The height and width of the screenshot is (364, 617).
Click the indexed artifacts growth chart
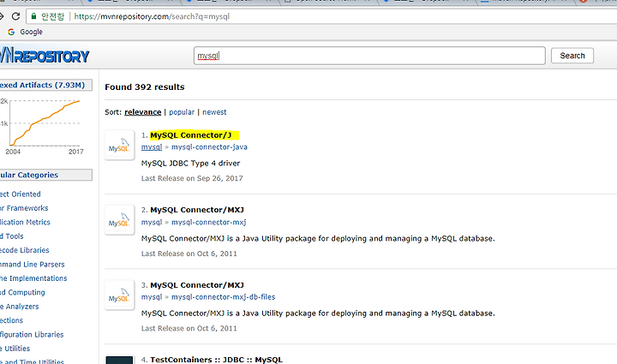click(42, 126)
